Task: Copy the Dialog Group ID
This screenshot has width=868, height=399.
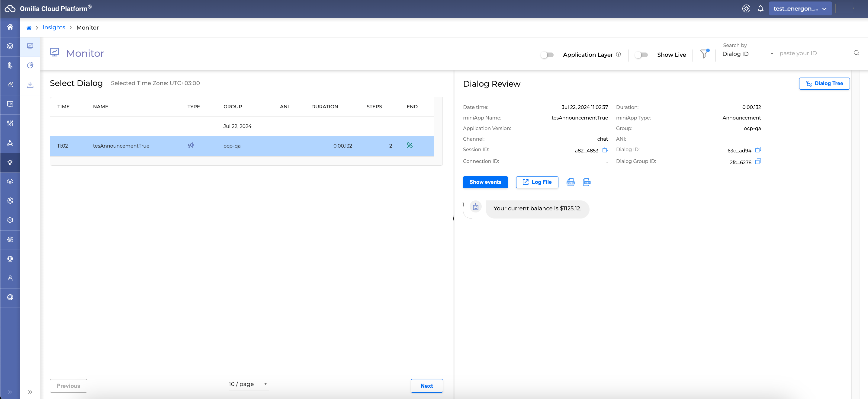Action: (x=758, y=161)
